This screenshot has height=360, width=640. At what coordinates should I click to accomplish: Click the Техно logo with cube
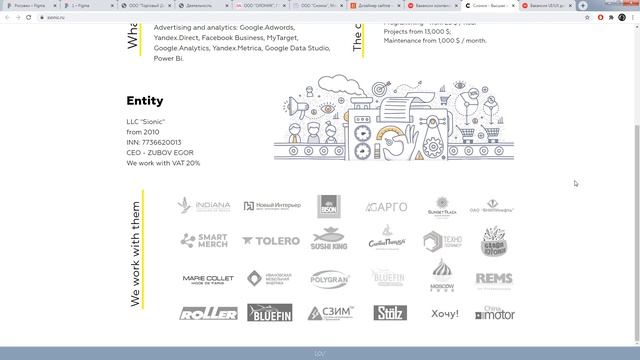click(x=442, y=241)
